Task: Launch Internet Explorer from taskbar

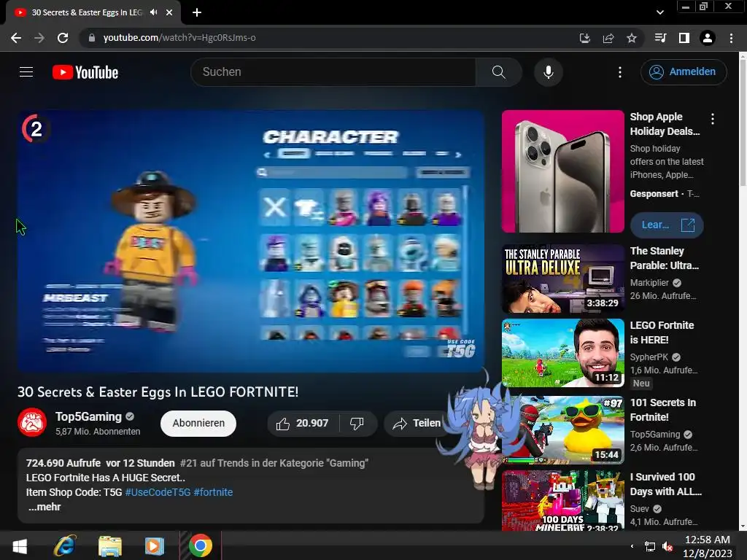Action: tap(64, 545)
